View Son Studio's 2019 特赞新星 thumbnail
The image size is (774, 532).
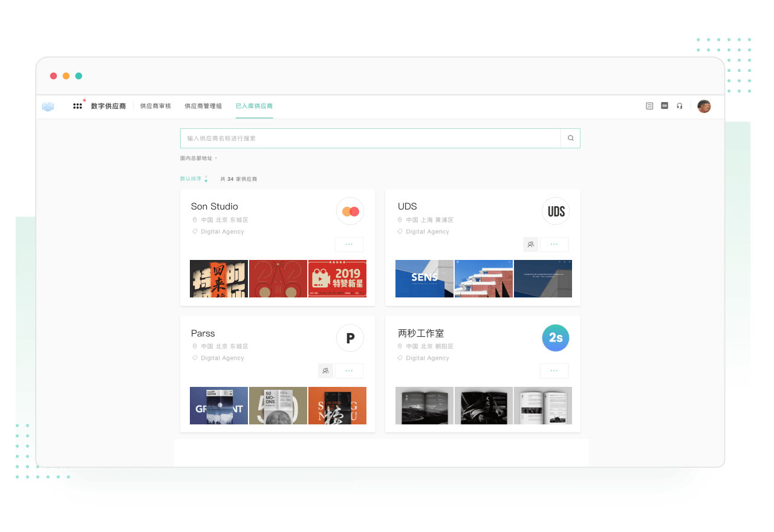click(337, 279)
